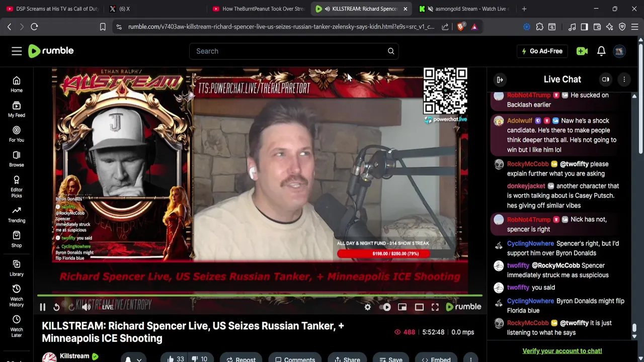Switch to DSP Screams browser tab
Image resolution: width=644 pixels, height=362 pixels.
point(52,9)
